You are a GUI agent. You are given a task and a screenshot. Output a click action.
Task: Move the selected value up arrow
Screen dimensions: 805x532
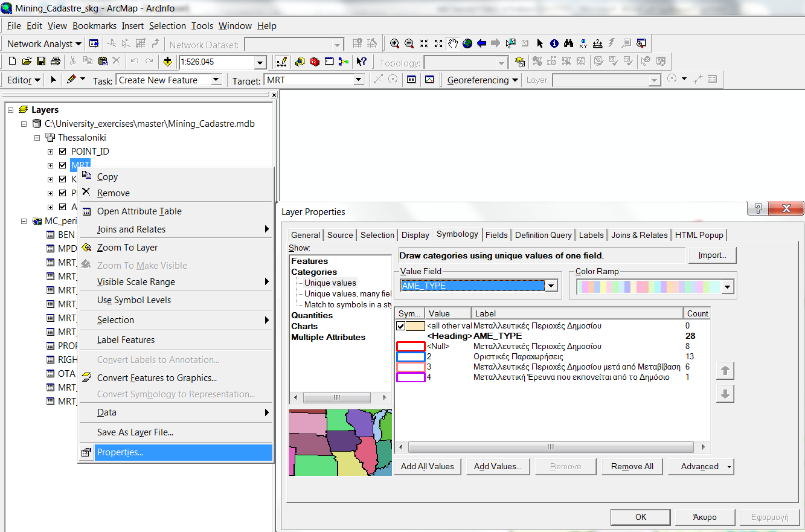[x=725, y=370]
